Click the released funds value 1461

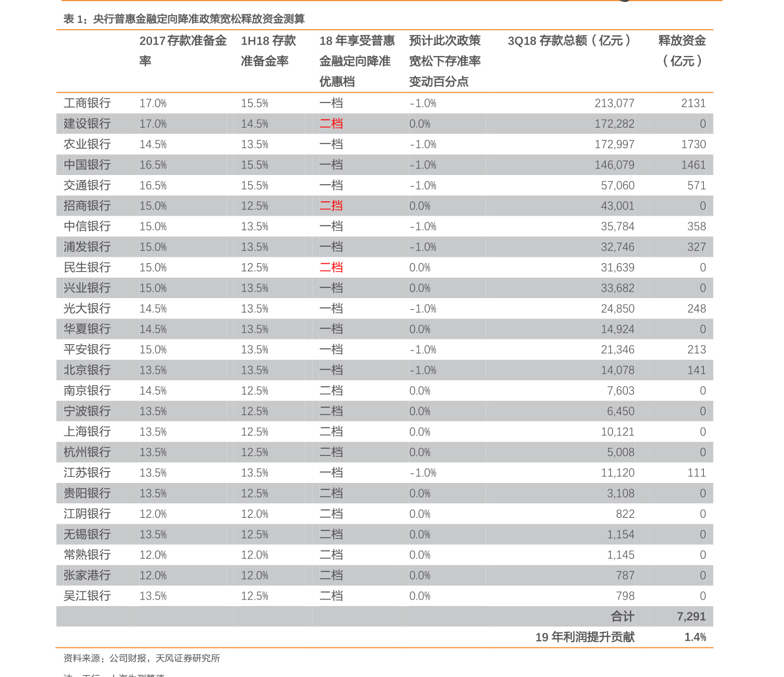694,164
